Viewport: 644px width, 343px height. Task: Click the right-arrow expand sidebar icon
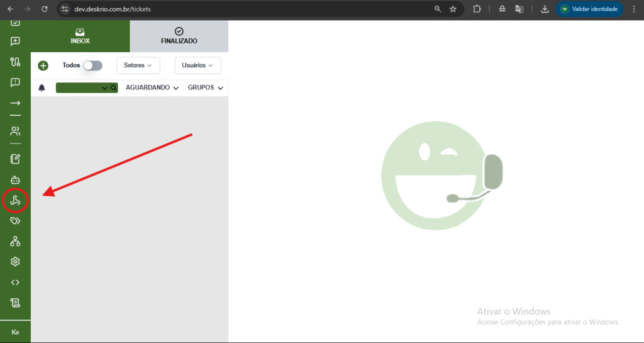click(15, 103)
